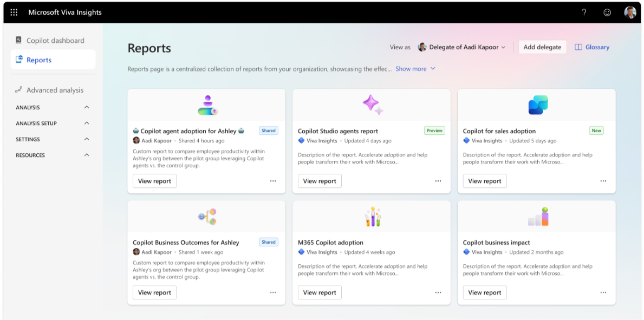Expand the Show more description chevron
The height and width of the screenshot is (320, 644).
point(432,69)
